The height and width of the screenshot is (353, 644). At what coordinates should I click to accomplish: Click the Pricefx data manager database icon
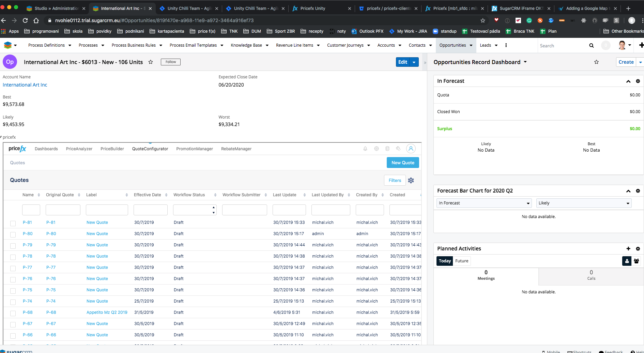[x=387, y=149]
